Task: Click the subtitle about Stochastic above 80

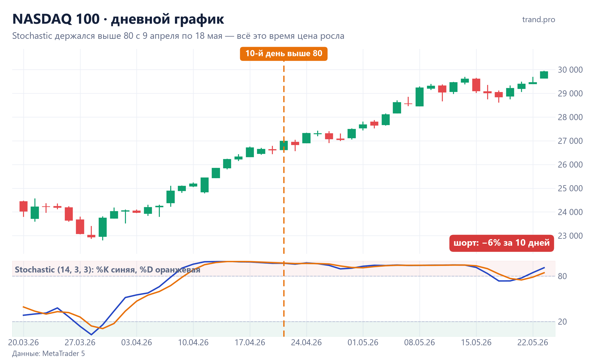Action: [x=178, y=36]
